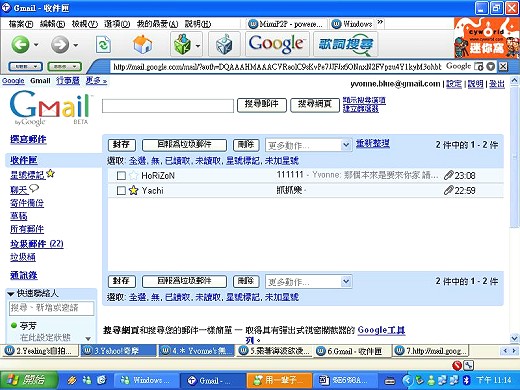Click the 搜尋網頁 search web button
Viewport: 520px width, 390px height.
(x=315, y=105)
